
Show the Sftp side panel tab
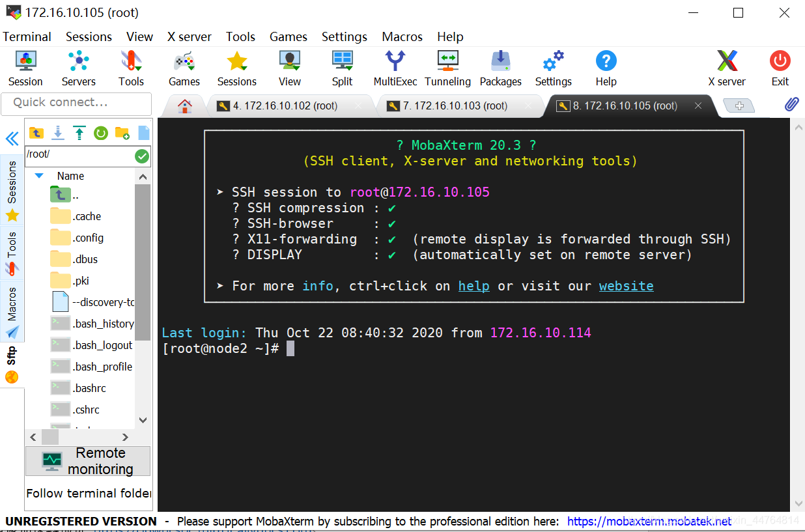(x=12, y=365)
